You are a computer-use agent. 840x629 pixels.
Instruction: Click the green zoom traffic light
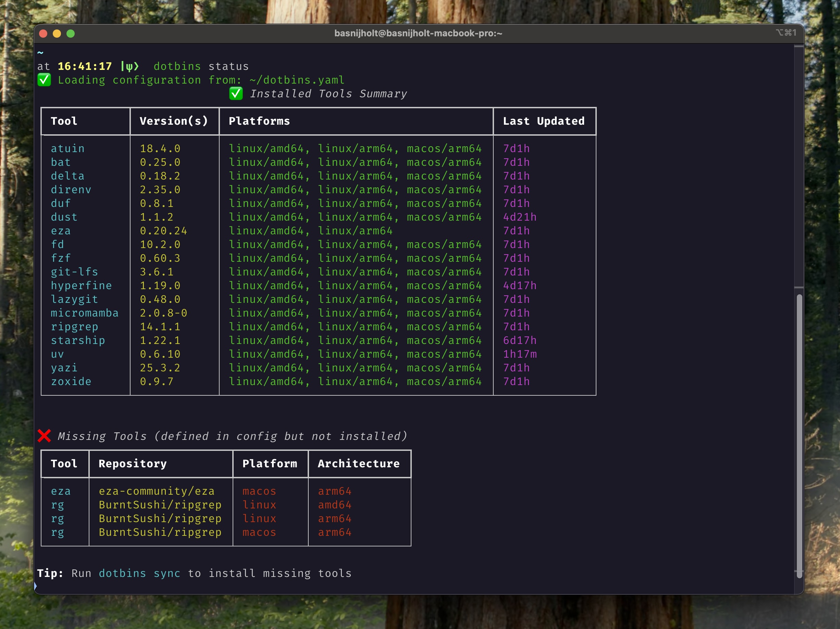(71, 34)
